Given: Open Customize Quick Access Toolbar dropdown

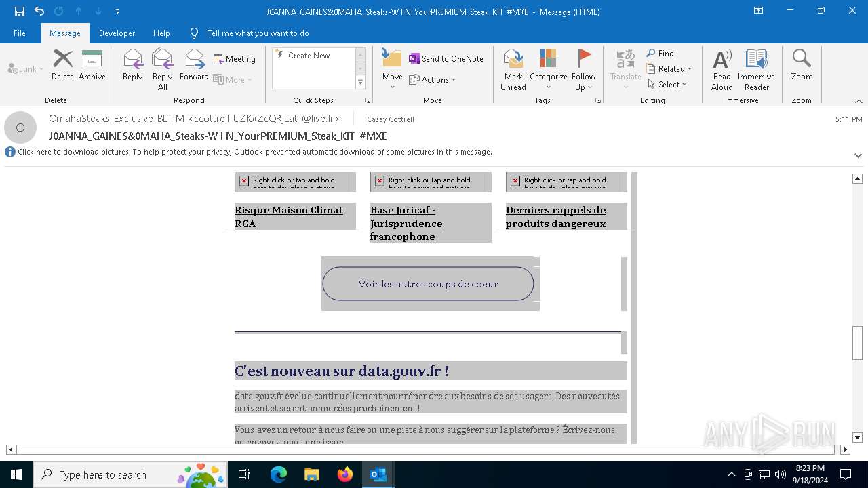Looking at the screenshot, I should tap(117, 12).
